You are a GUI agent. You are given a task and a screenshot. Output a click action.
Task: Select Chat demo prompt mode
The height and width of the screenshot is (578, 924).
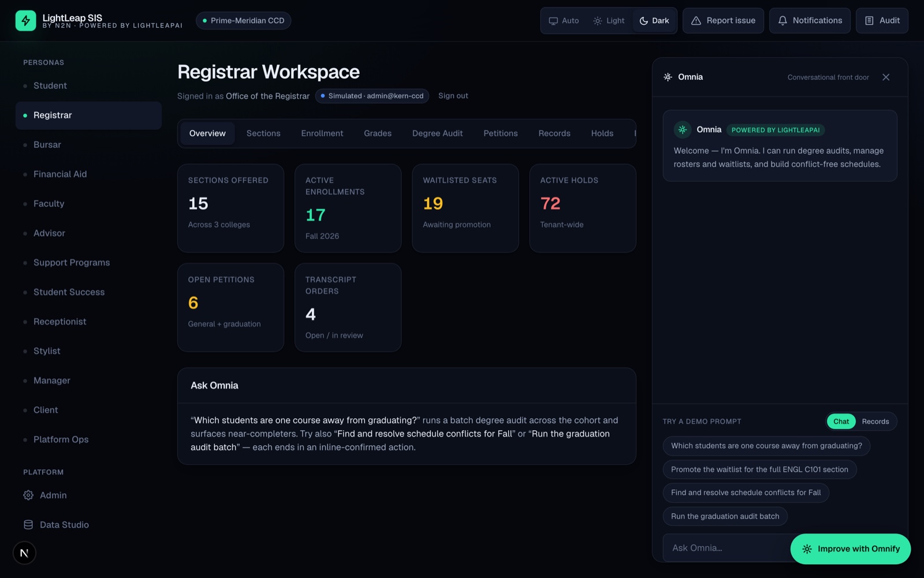pos(841,422)
